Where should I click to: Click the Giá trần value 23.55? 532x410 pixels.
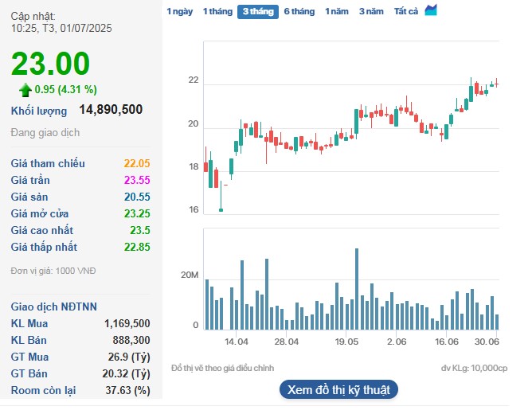[x=137, y=180]
